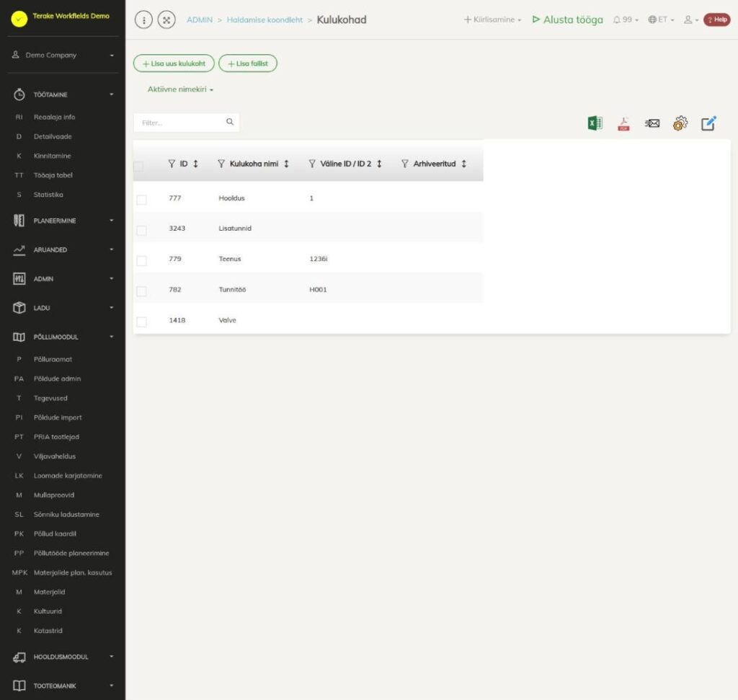
Task: Collapse the TÖÖTAMINE sidebar section
Action: point(63,94)
